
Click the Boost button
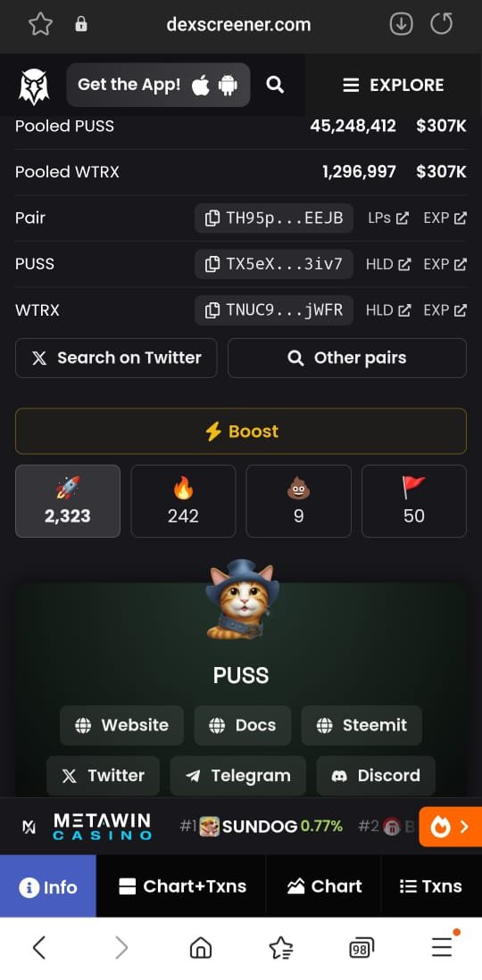pos(241,432)
